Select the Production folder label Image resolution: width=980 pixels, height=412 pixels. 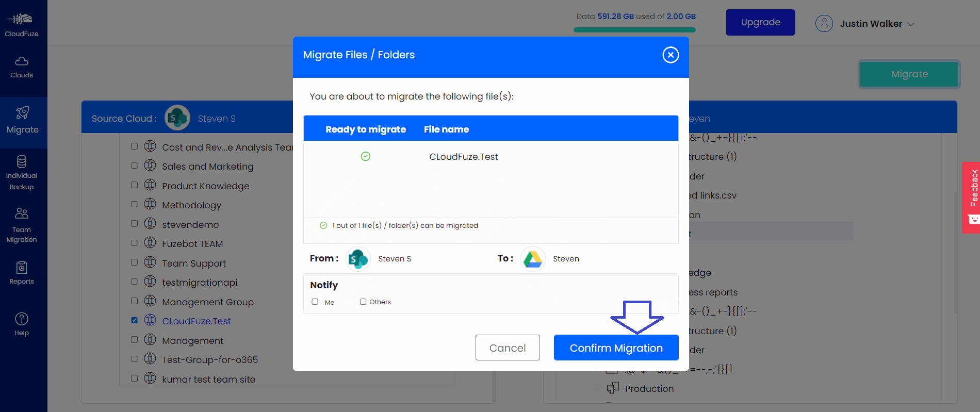[x=649, y=389]
